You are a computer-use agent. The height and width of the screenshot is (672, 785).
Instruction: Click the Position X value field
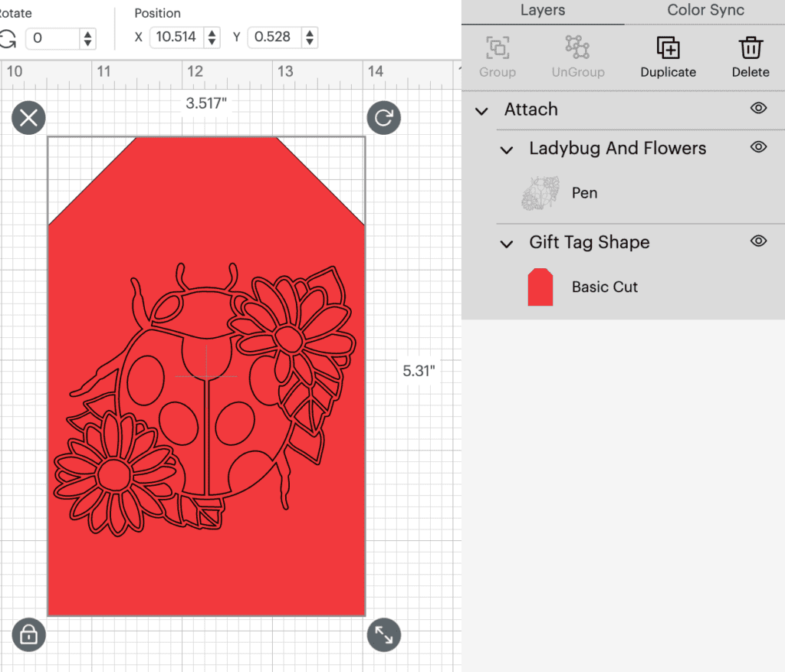point(177,37)
